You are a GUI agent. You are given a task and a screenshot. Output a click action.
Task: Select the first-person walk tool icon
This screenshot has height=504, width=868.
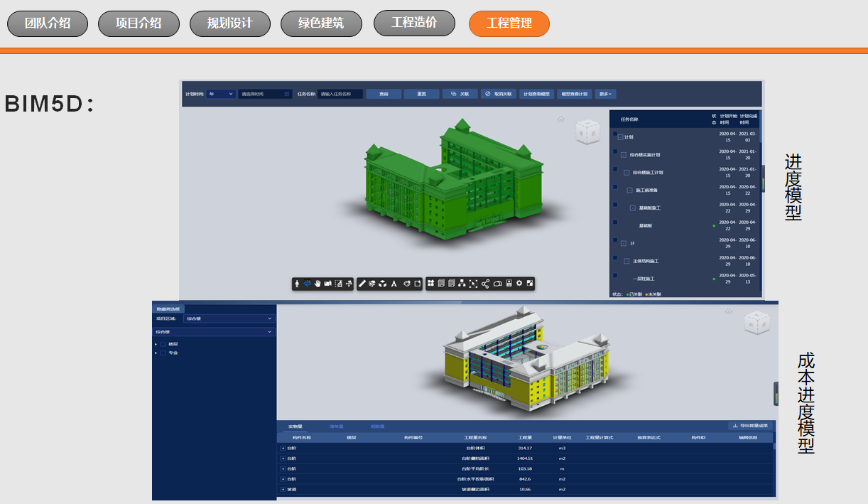click(x=298, y=284)
